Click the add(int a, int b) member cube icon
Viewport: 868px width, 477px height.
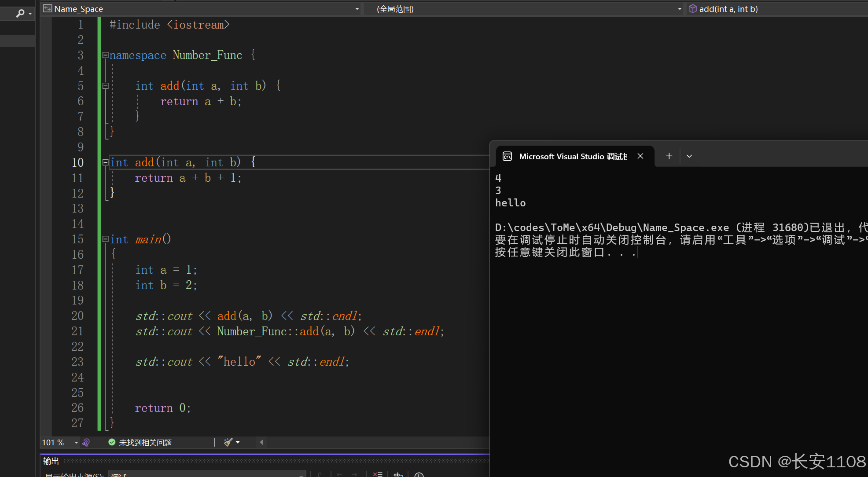pos(693,9)
